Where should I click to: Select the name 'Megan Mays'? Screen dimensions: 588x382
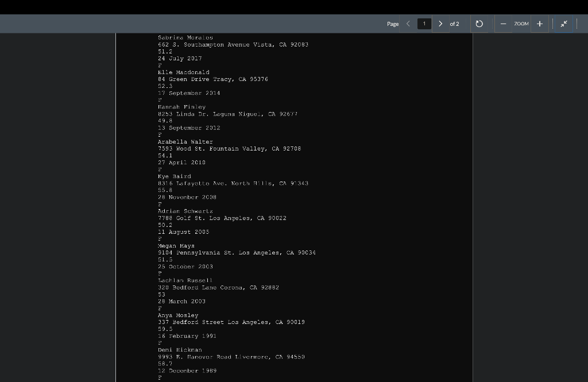pyautogui.click(x=176, y=246)
